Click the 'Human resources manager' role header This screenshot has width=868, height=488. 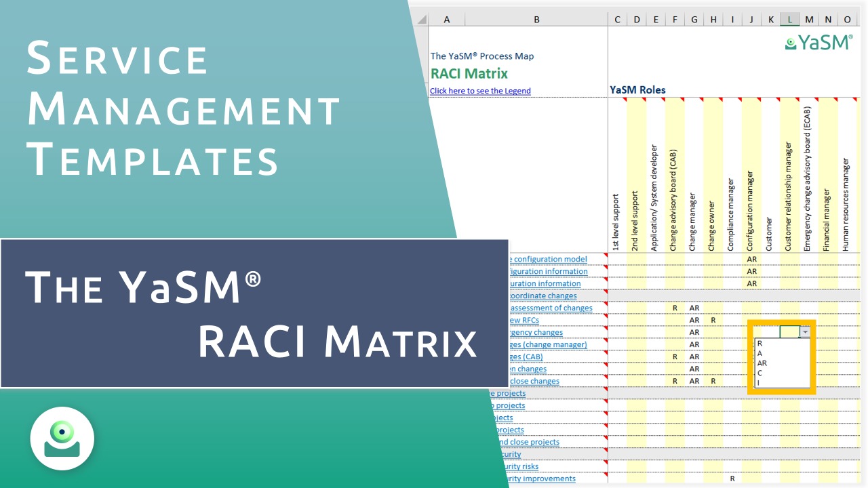coord(846,205)
